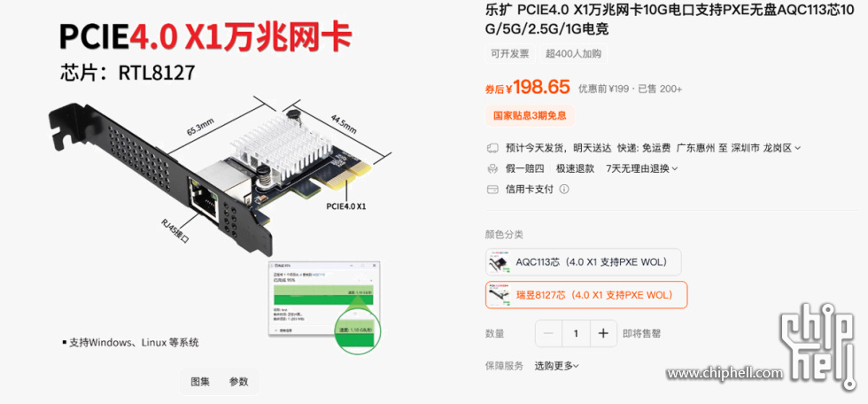Click the 可开发票 tag

(x=510, y=54)
